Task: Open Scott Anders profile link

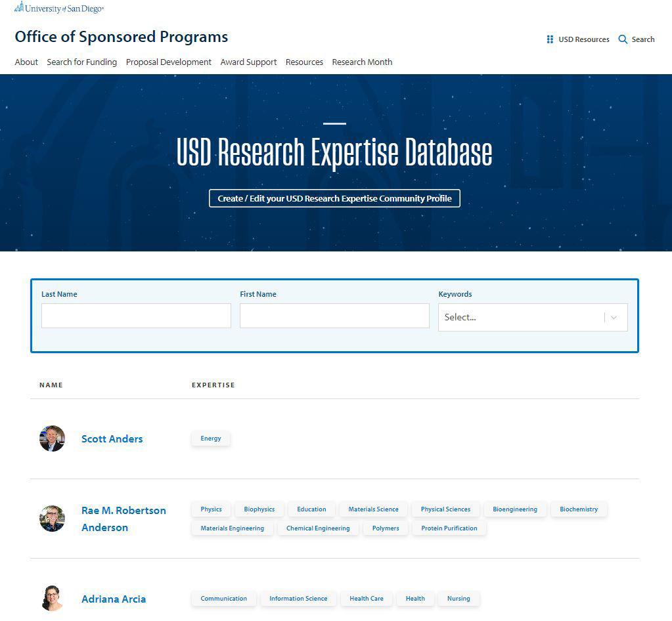Action: click(x=112, y=439)
